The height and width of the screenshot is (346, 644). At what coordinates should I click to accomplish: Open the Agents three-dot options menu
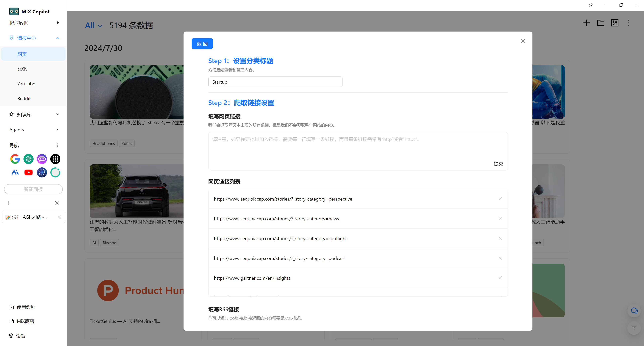[x=57, y=129]
